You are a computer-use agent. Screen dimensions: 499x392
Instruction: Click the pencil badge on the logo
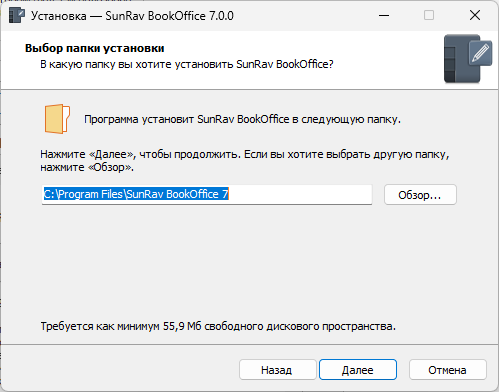pyautogui.click(x=480, y=53)
